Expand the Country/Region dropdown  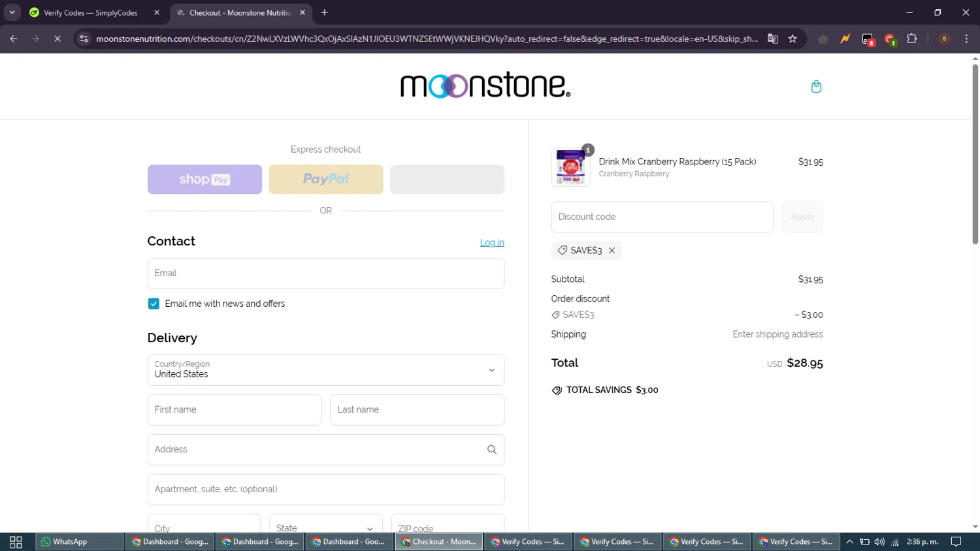point(326,370)
